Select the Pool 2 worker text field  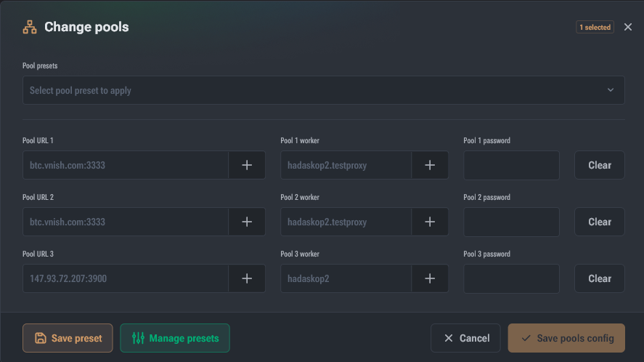pos(346,222)
